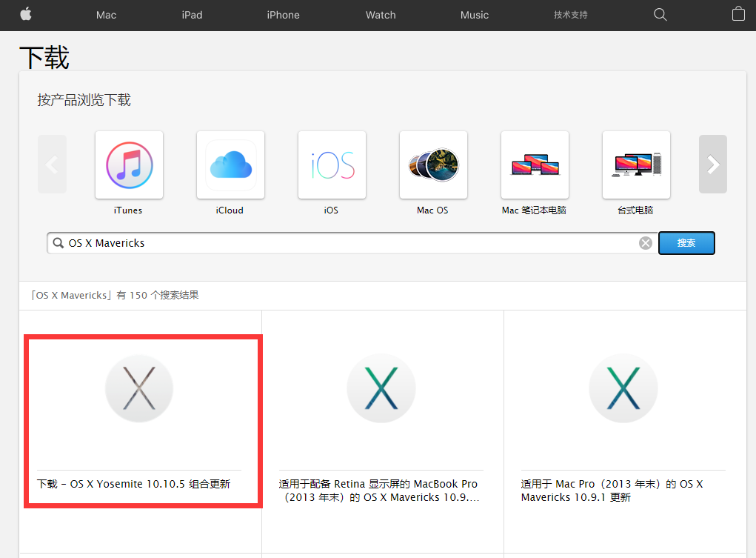The width and height of the screenshot is (756, 558).
Task: Go to the iPad menu
Action: 192,15
